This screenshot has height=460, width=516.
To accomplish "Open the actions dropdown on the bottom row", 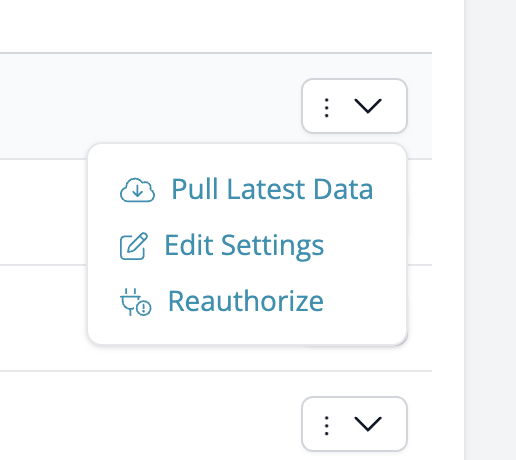I will pyautogui.click(x=354, y=424).
